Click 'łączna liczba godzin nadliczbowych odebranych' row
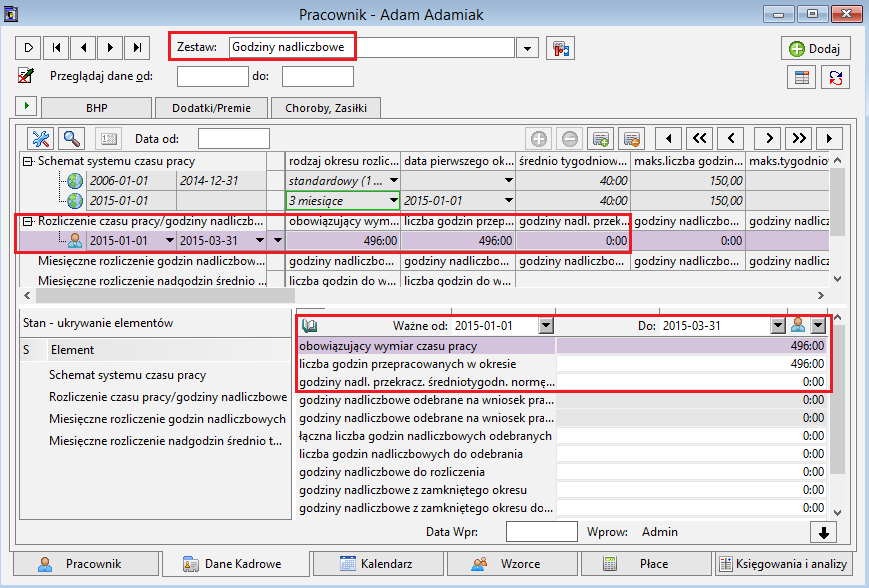The width and height of the screenshot is (869, 588). [563, 436]
